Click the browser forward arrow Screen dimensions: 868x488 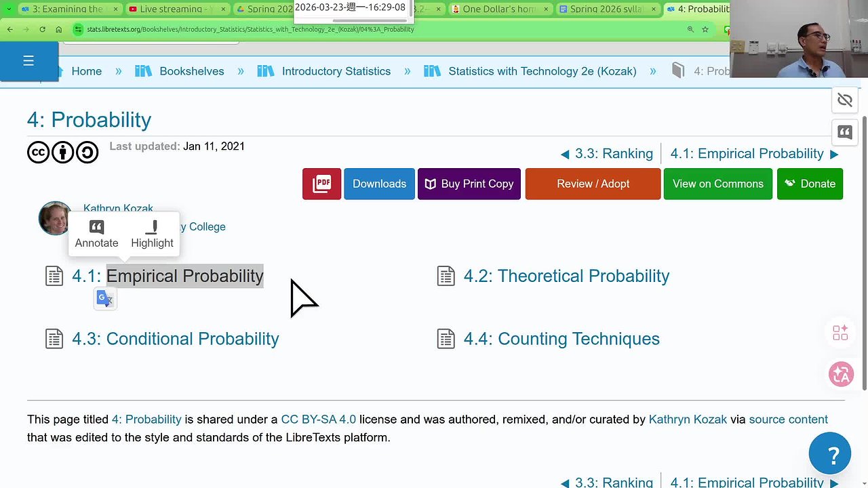pos(26,30)
